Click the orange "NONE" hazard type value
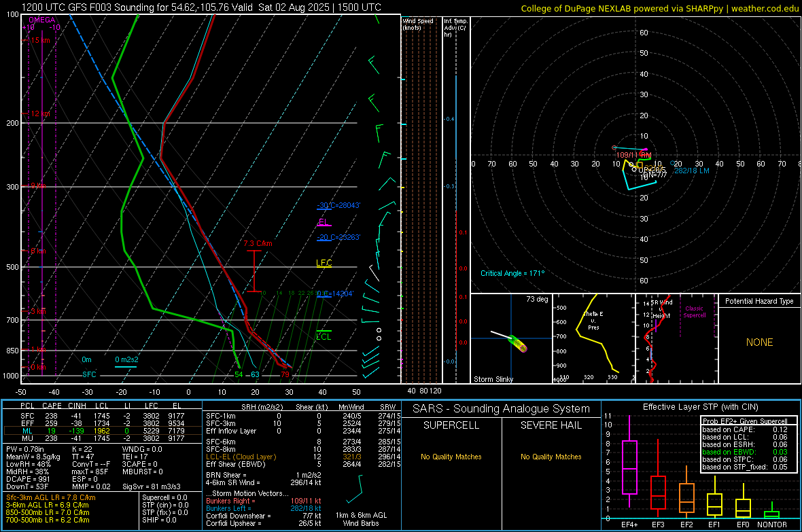The height and width of the screenshot is (532, 802). 759,342
